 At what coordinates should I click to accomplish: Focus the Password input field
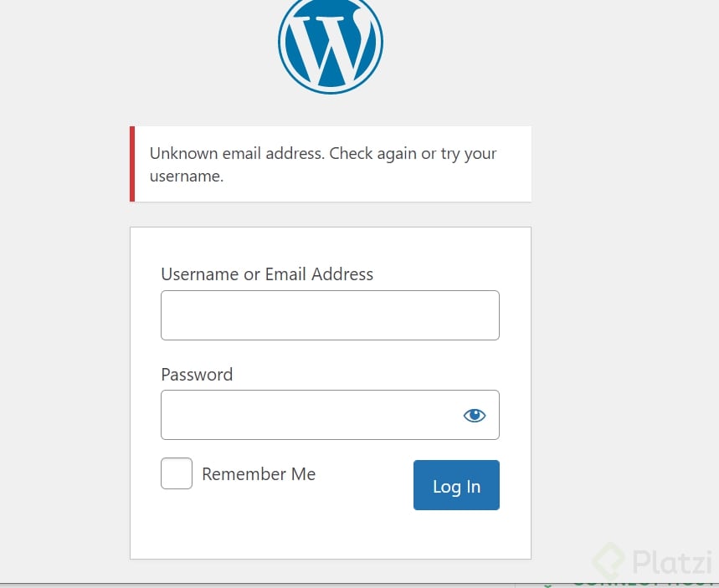tap(310, 415)
